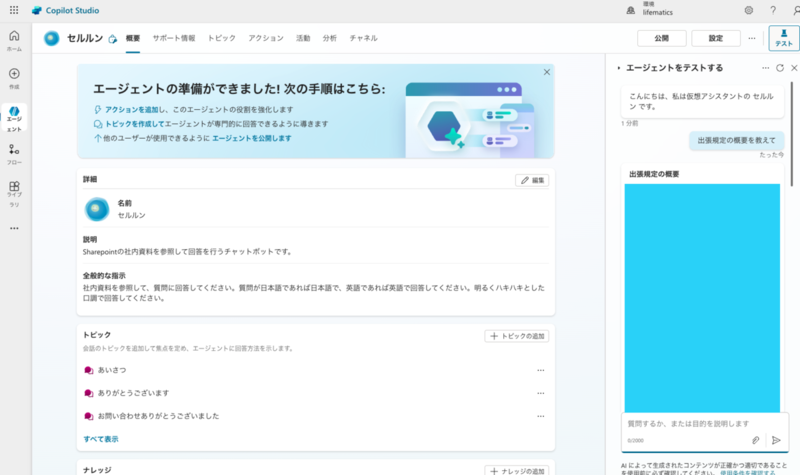Switch to the 活動 tab
This screenshot has width=800, height=475.
coord(303,38)
